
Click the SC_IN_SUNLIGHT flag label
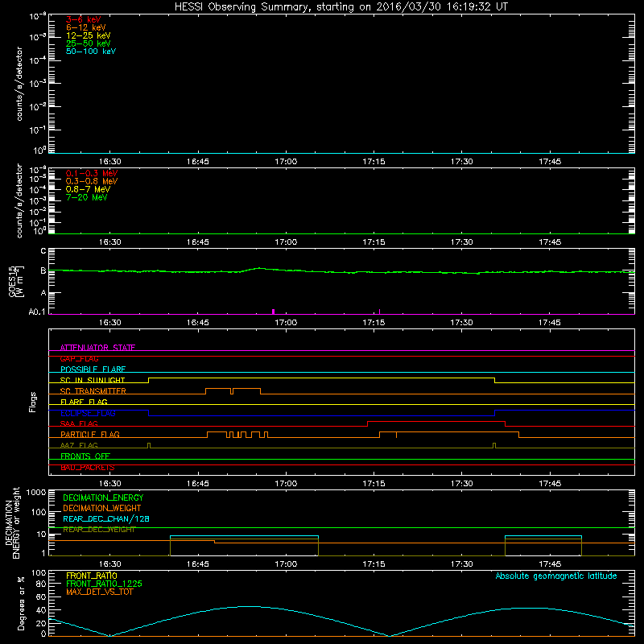pos(93,380)
